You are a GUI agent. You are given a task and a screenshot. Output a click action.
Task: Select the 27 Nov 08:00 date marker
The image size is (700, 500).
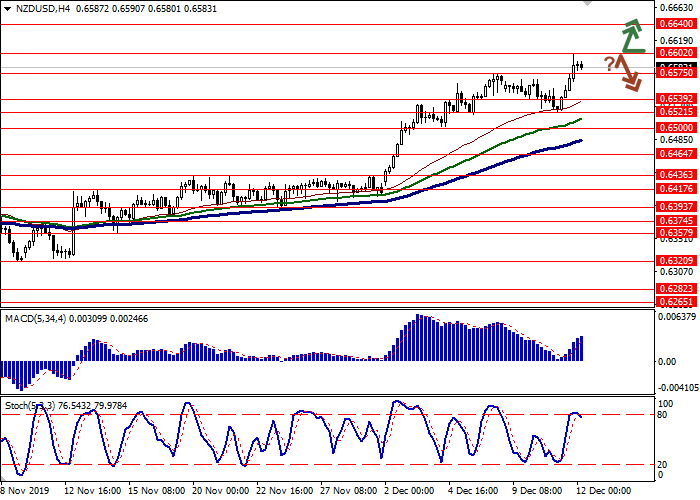pyautogui.click(x=350, y=491)
